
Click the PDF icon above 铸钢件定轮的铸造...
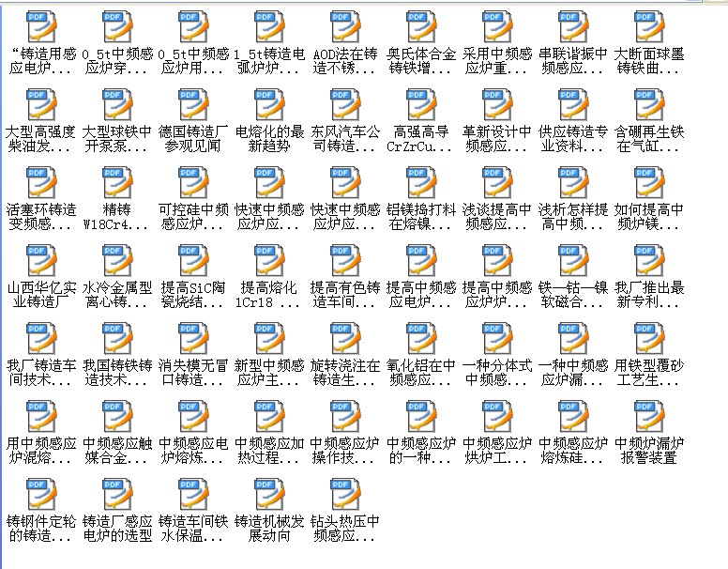(x=41, y=494)
